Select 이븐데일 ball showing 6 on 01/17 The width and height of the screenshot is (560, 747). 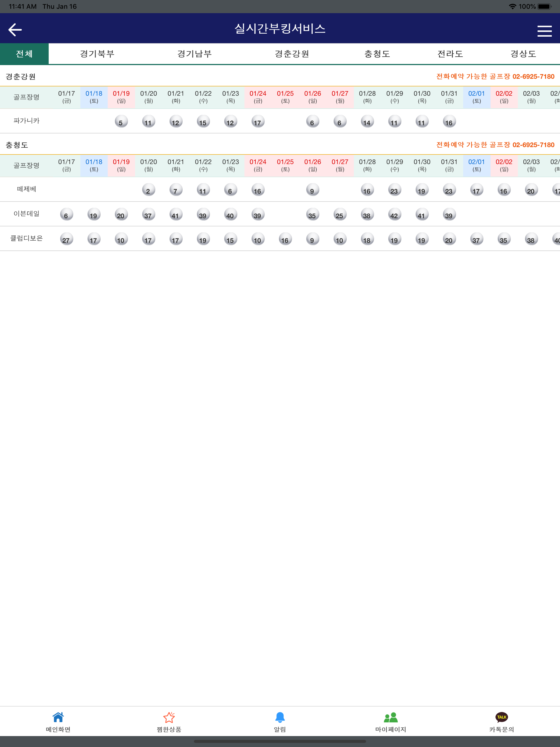coord(66,214)
